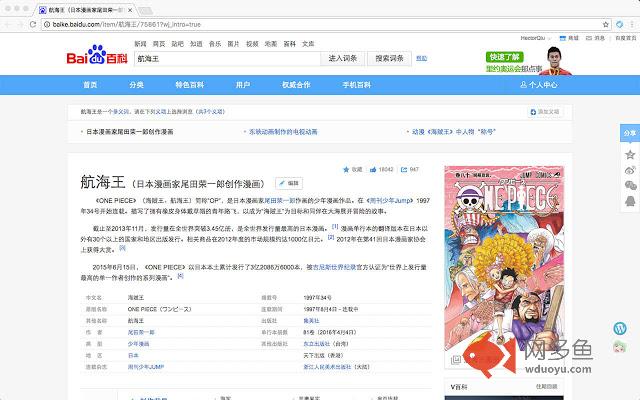Open the blue extension icon beside the bookmark star
The image size is (640, 400).
(620, 24)
